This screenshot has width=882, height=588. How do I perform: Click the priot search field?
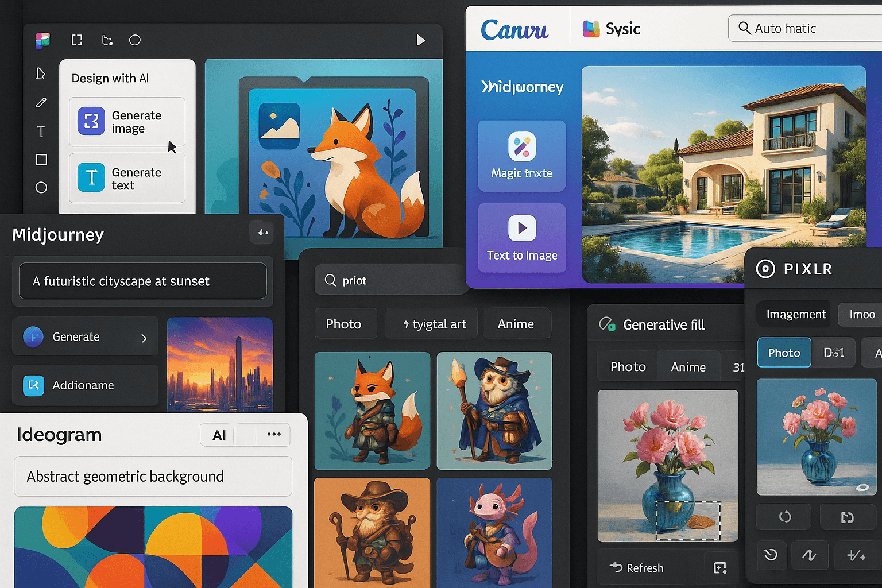tap(392, 280)
